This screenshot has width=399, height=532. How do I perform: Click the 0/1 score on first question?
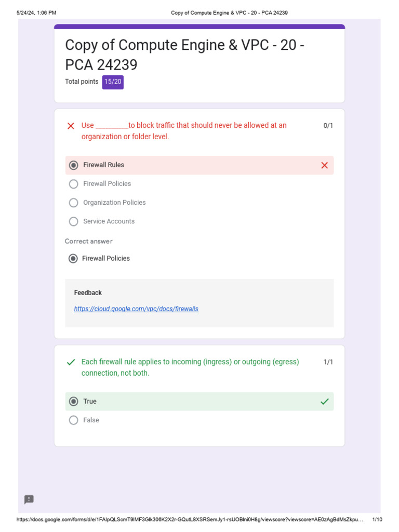pos(328,126)
